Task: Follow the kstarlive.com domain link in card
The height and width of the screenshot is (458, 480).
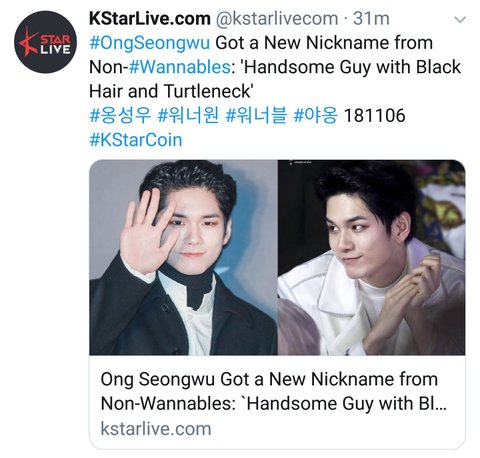Action: pos(156,429)
